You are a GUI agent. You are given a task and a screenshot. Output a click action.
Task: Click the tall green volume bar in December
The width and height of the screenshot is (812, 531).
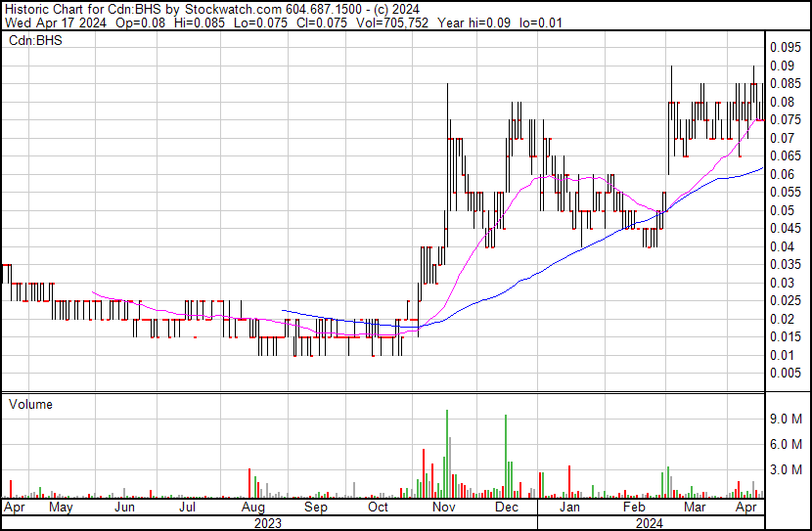506,457
